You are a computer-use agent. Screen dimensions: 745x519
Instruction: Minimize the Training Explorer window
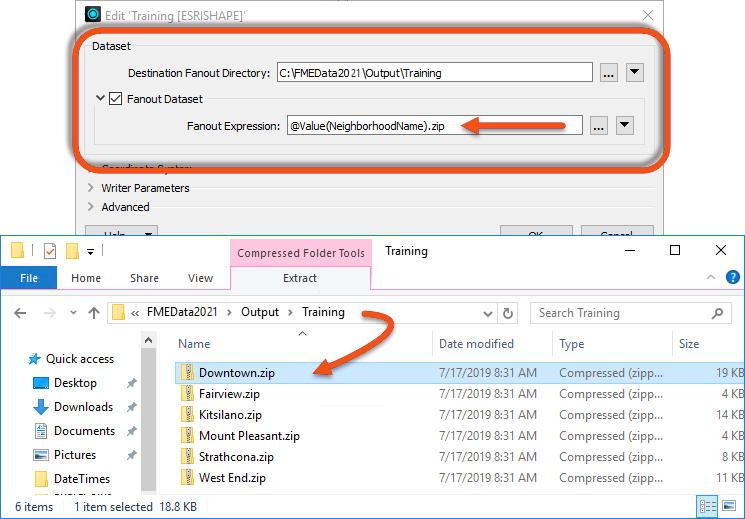pos(630,250)
